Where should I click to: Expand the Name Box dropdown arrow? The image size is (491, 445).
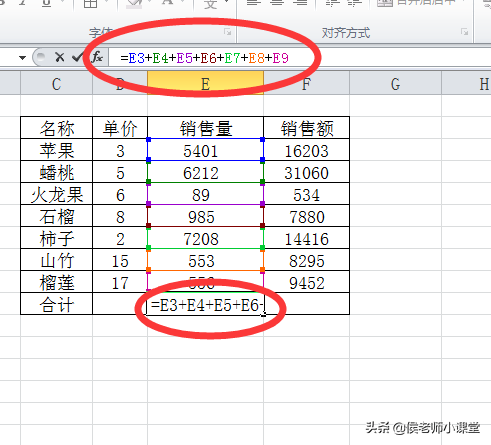22,58
